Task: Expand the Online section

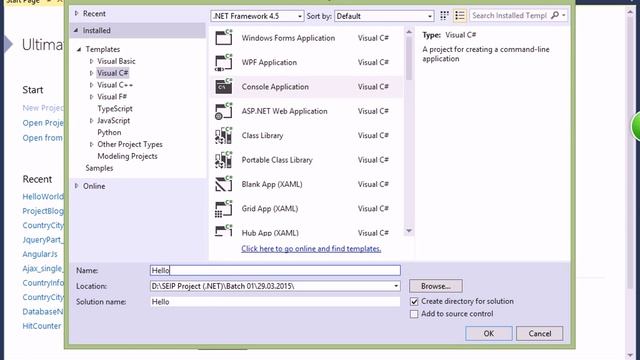Action: coord(76,186)
